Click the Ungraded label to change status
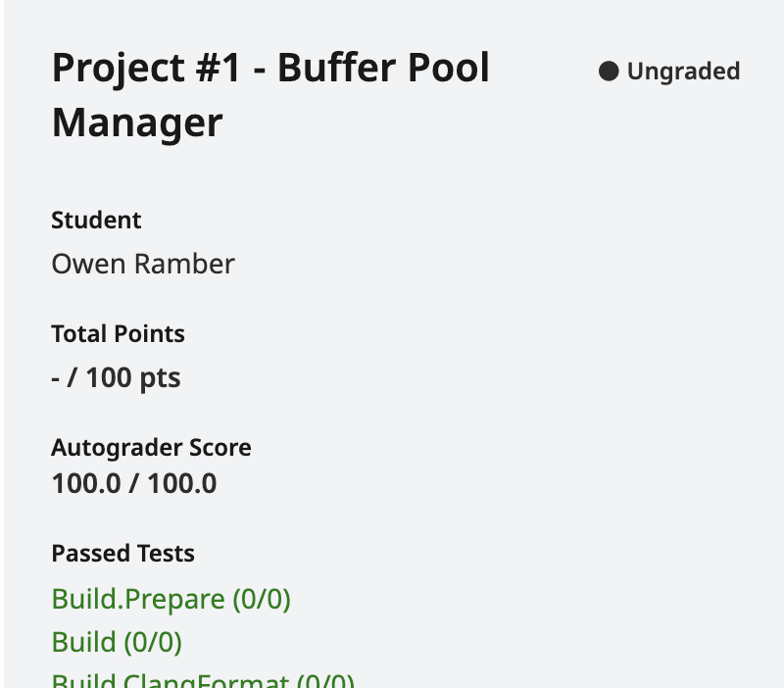 [x=683, y=71]
